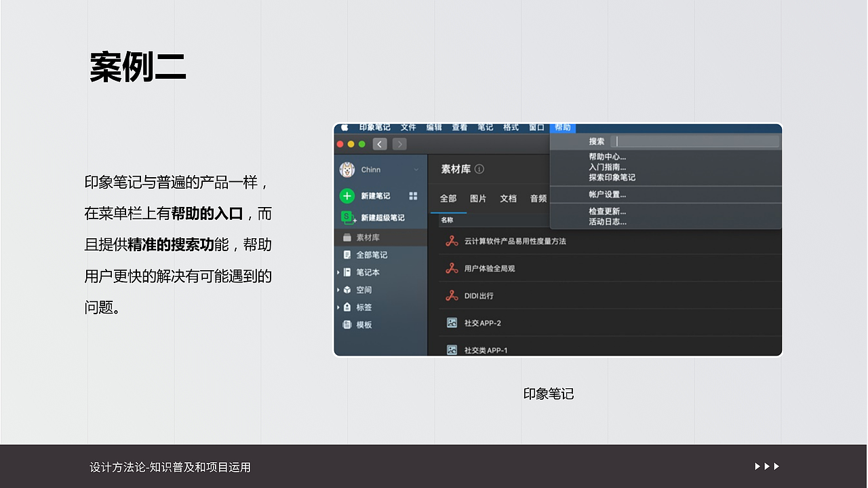Click the 模板 template icon in sidebar
The image size is (868, 488).
click(346, 325)
